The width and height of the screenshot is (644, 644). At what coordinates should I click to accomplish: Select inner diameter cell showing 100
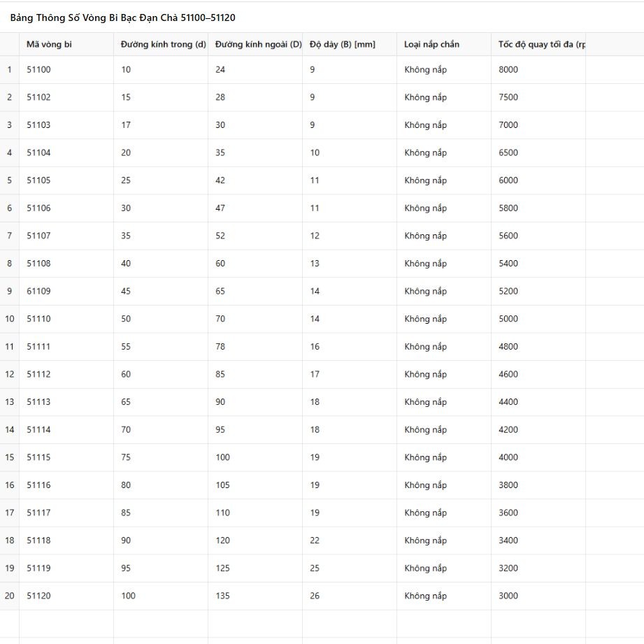(x=161, y=596)
